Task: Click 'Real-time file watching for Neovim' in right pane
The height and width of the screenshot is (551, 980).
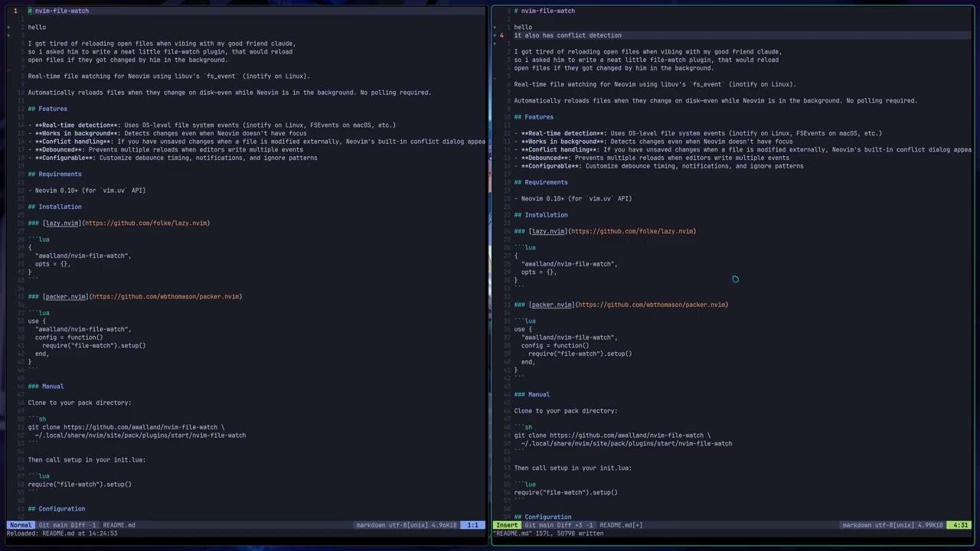Action: (x=655, y=84)
